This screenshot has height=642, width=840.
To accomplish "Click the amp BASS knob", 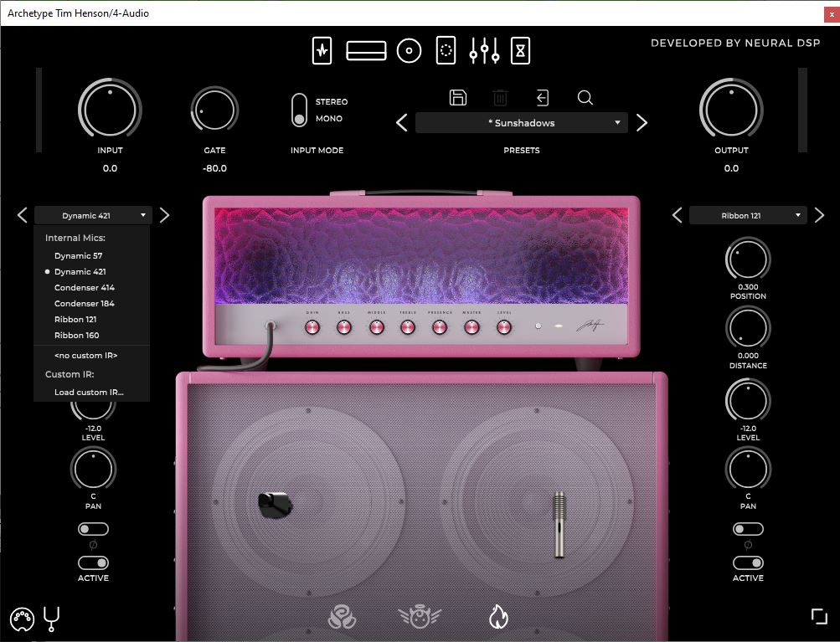I will (344, 327).
